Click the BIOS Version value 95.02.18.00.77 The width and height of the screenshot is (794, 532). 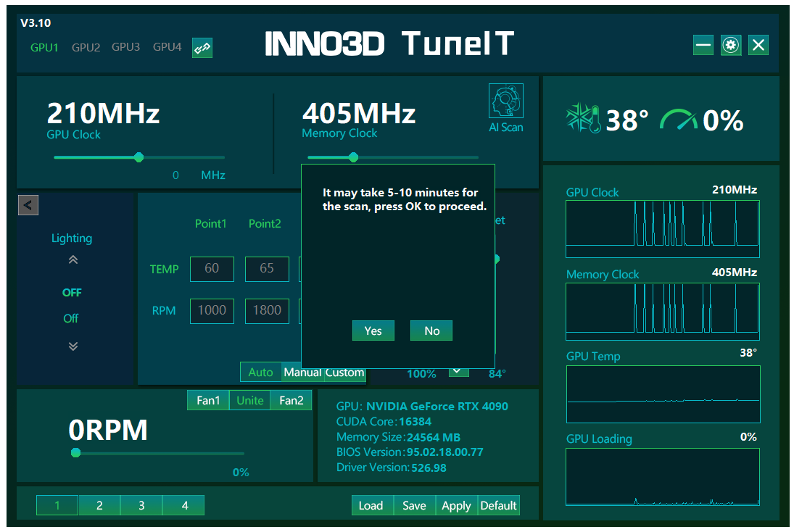(445, 452)
